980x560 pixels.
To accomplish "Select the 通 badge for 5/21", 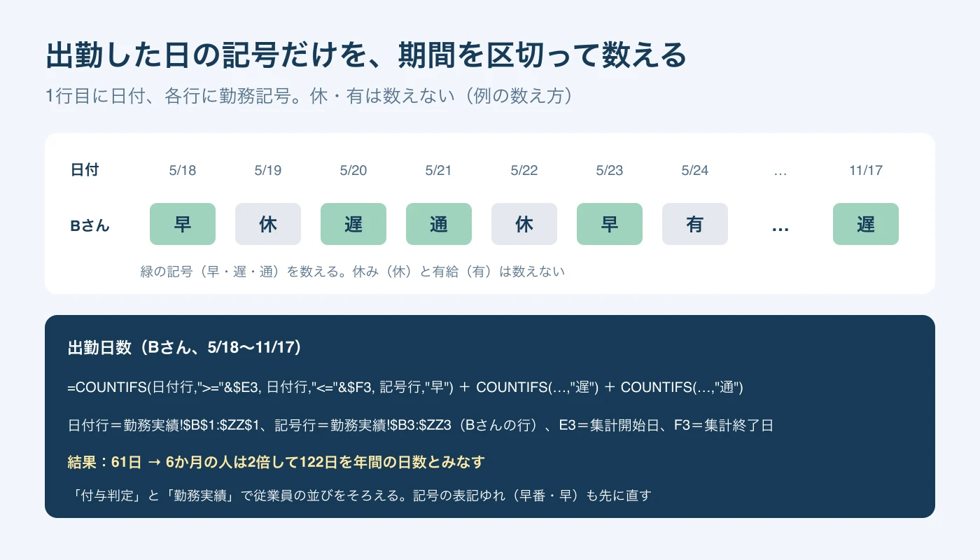I will point(439,224).
